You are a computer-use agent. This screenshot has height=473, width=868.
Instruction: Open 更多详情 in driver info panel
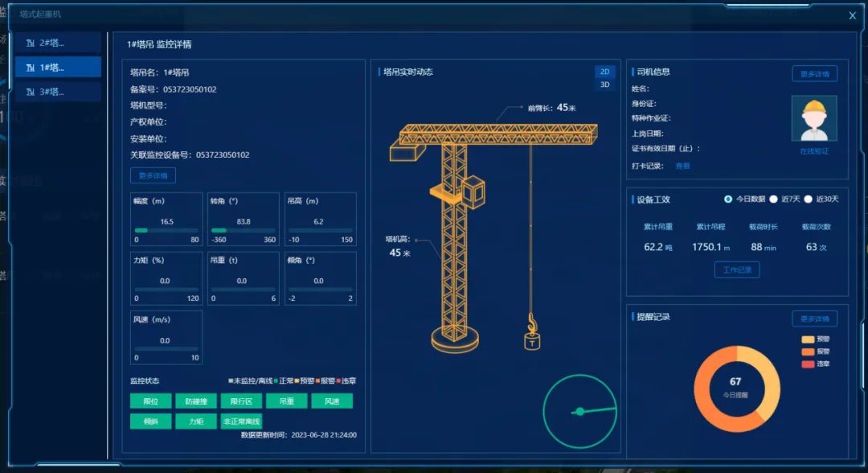[814, 74]
